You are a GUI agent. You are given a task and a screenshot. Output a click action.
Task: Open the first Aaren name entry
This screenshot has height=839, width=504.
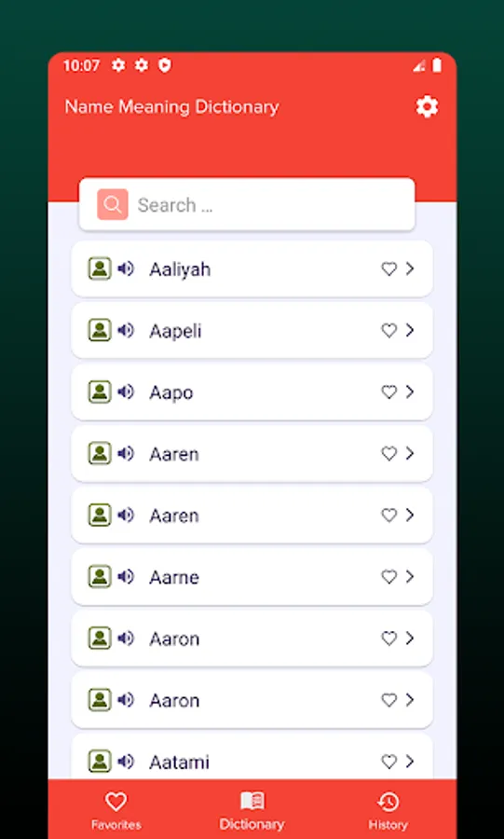pyautogui.click(x=252, y=454)
